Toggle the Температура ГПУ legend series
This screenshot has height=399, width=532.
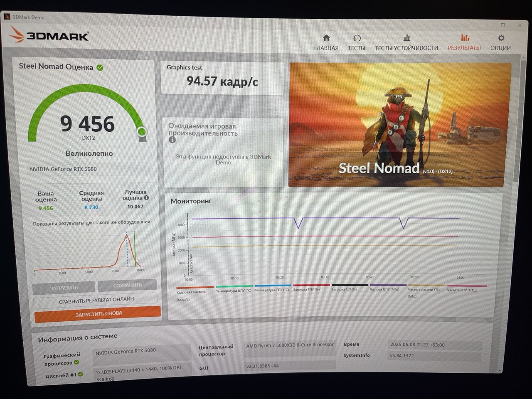(272, 288)
